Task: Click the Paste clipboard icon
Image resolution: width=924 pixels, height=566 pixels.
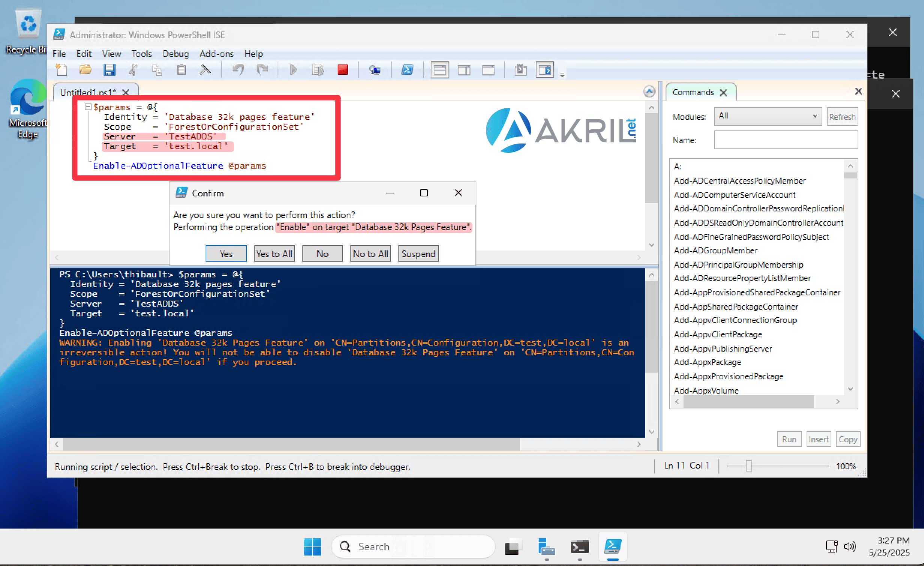Action: (182, 70)
